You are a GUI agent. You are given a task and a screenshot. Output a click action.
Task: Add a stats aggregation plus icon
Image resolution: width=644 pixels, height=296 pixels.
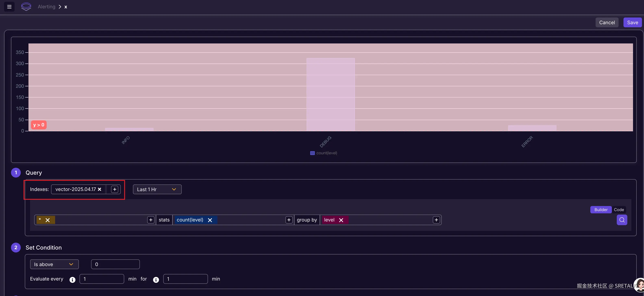(289, 220)
